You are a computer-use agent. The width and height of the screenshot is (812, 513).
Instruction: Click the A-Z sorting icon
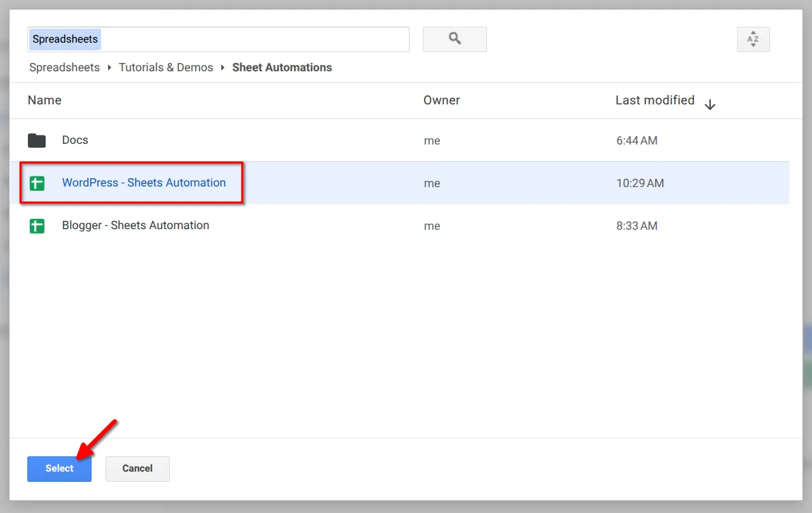[x=753, y=39]
